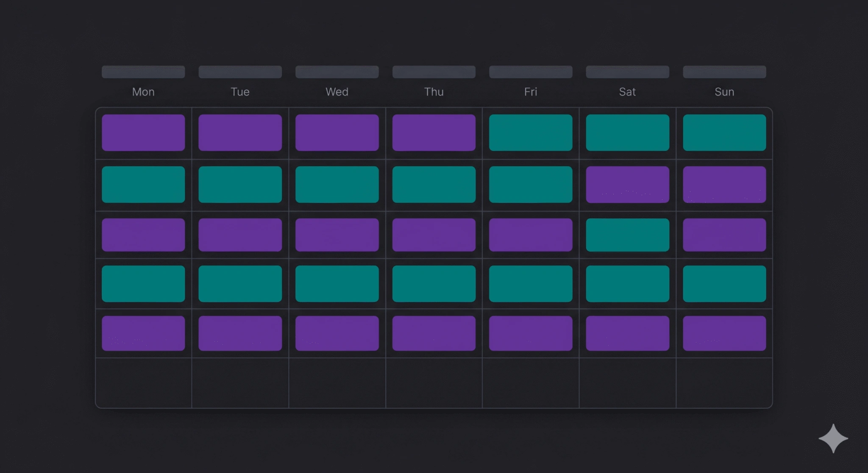
Task: Select Wednesday's third-row purple block
Action: click(x=337, y=235)
